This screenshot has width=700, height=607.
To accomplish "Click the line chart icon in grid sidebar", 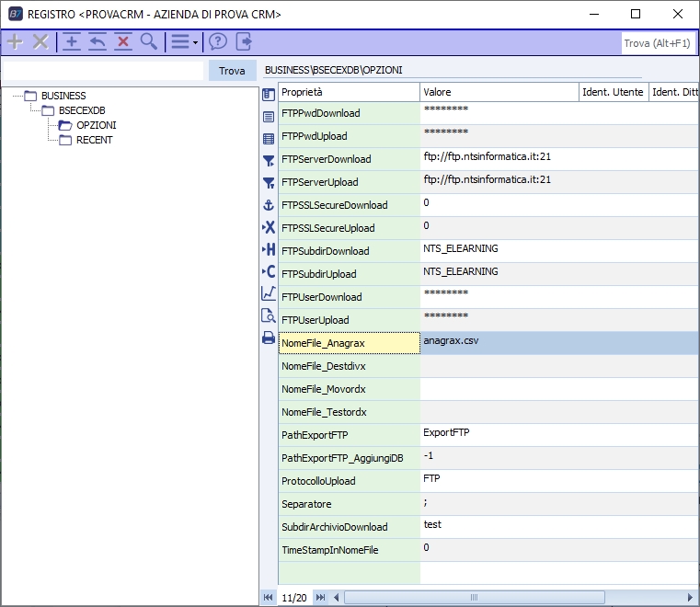I will pos(269,293).
